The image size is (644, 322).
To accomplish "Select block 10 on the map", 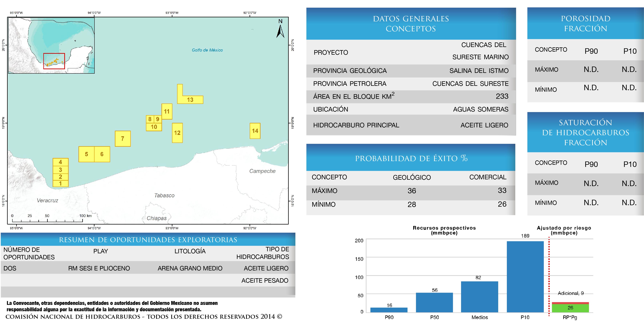I will 154,127.
